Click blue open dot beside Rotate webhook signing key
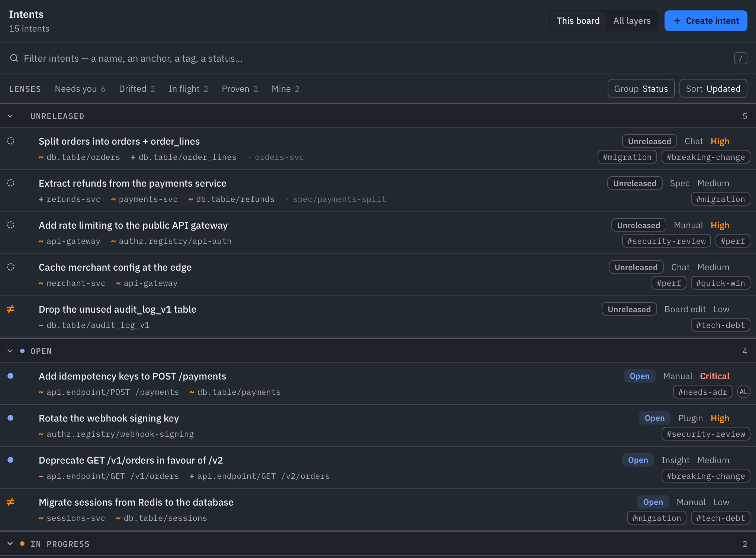Viewport: 756px width, 558px height. (10, 418)
